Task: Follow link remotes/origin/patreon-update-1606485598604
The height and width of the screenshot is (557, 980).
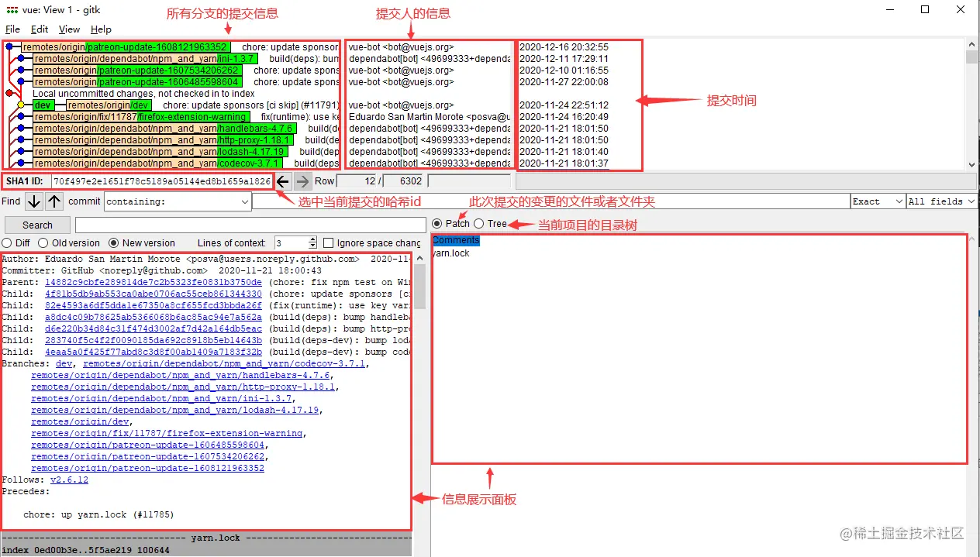Action: [x=148, y=445]
